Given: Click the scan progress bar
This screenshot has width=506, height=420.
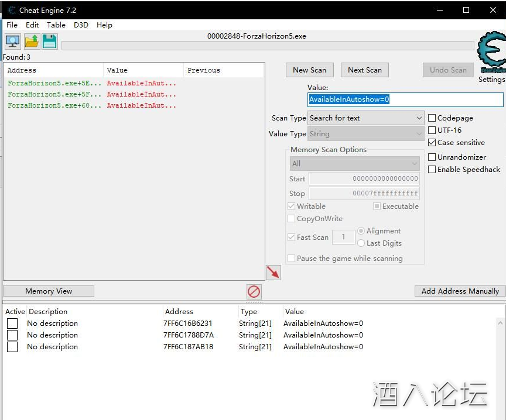Looking at the screenshot, I should pyautogui.click(x=268, y=46).
